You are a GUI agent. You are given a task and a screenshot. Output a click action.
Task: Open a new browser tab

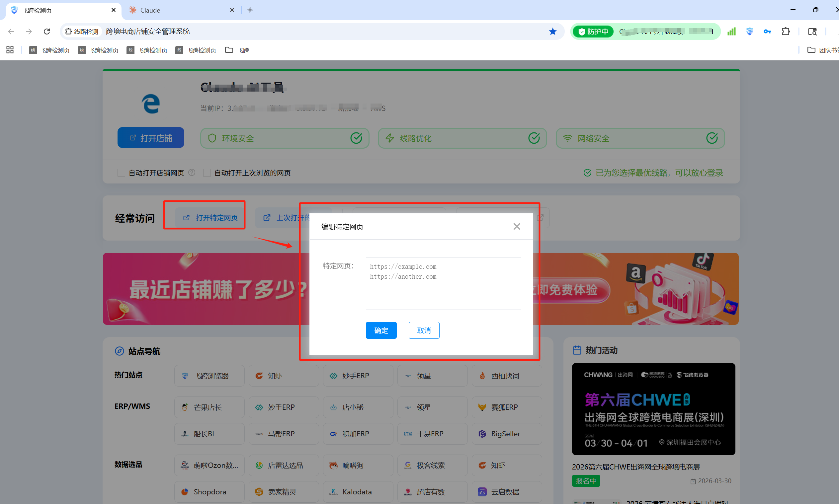(250, 10)
